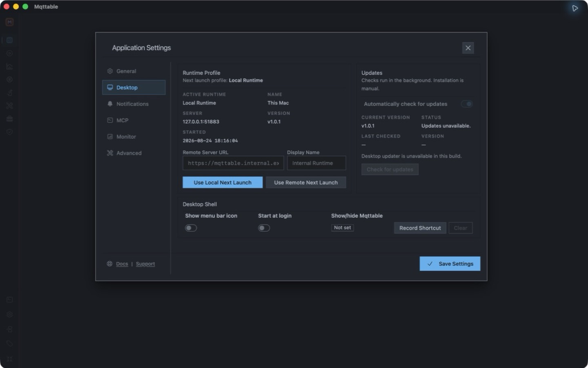The width and height of the screenshot is (588, 368).
Task: Turn on Start at login switch
Action: point(264,228)
